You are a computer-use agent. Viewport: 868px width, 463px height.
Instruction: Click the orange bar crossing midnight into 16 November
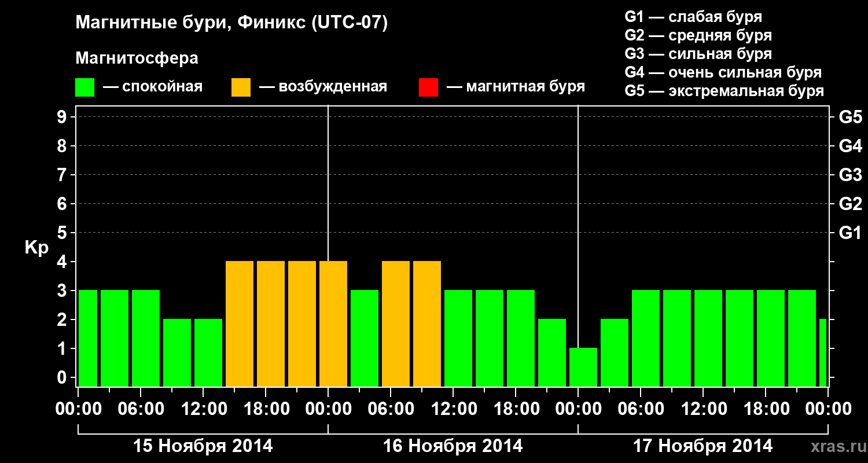click(333, 324)
